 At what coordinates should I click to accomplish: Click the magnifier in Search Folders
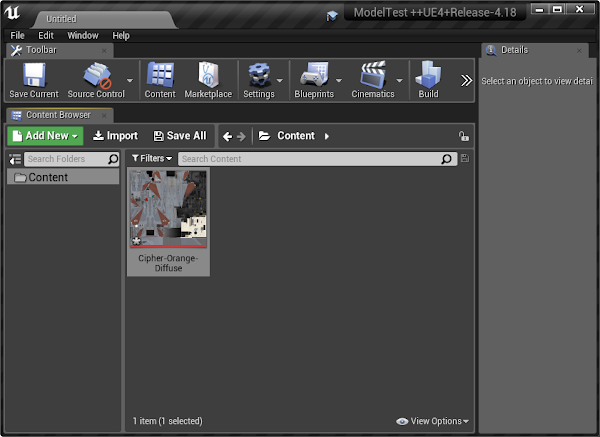pyautogui.click(x=113, y=159)
